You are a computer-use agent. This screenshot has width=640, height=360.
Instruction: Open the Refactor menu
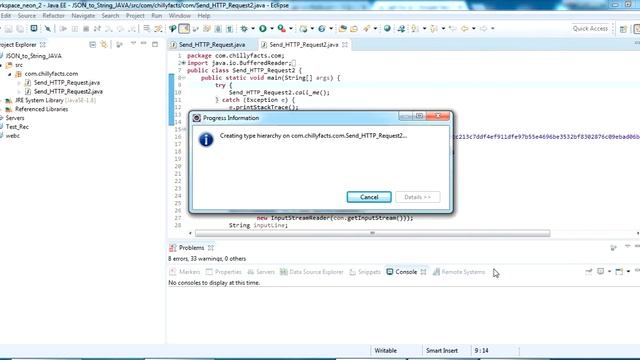point(53,16)
